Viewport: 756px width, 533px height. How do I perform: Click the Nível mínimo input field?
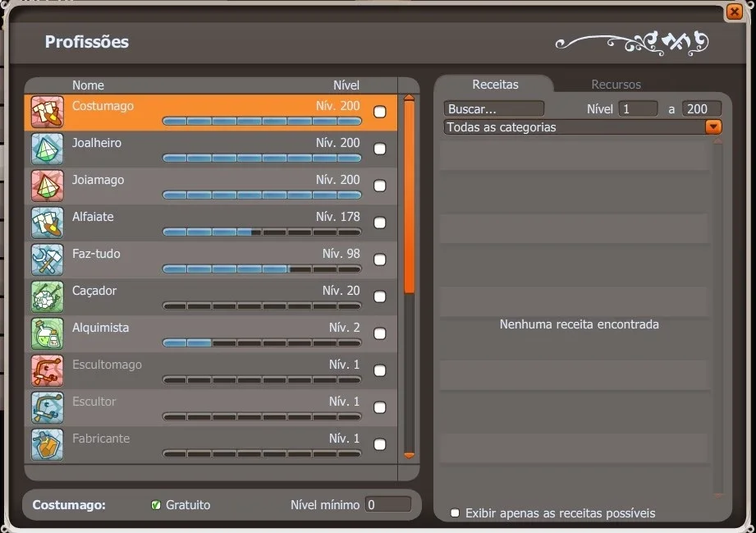(x=388, y=504)
